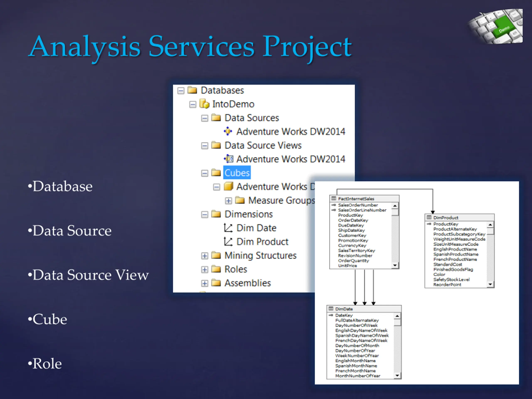Click the dimension icon beside Dim Date
532x399 pixels.
click(228, 228)
